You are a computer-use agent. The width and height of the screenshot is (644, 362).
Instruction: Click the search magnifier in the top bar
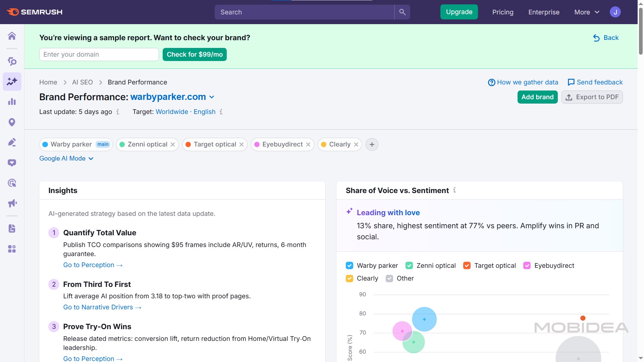(402, 12)
